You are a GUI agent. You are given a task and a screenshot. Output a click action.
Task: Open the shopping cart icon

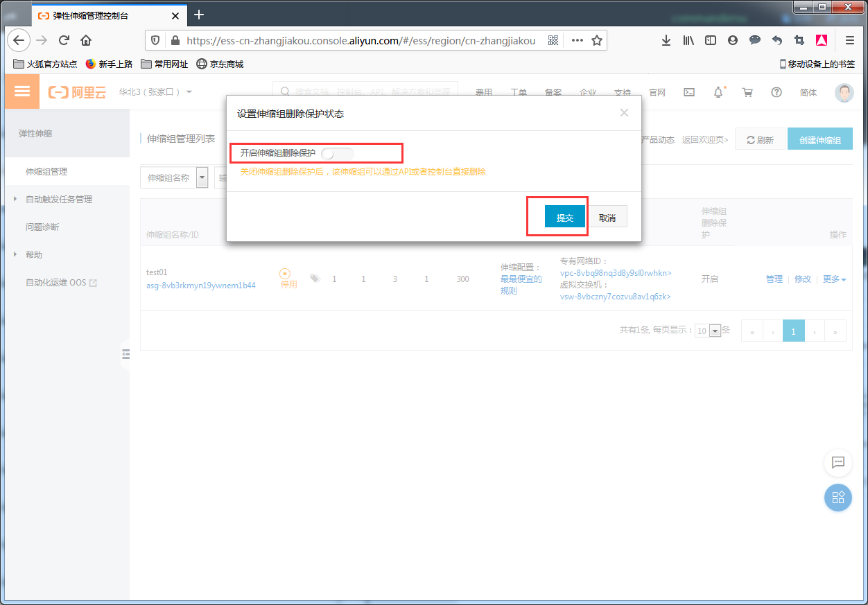pyautogui.click(x=747, y=92)
